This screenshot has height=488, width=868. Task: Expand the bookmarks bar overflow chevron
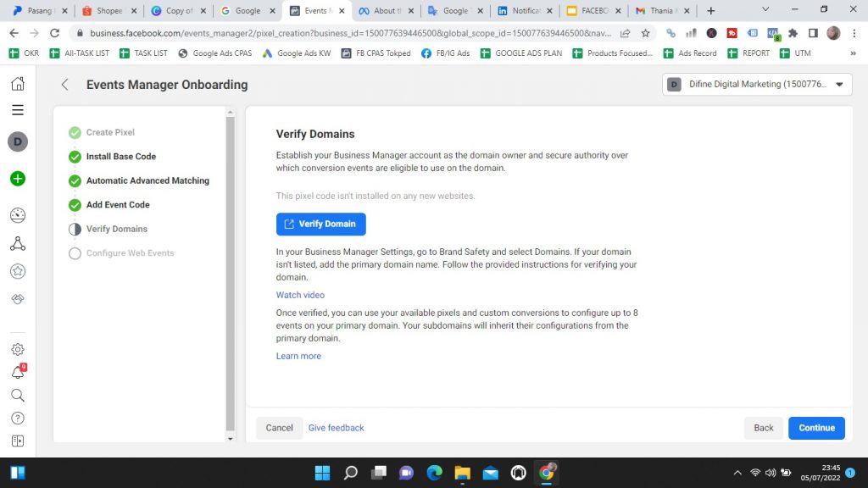click(x=852, y=53)
